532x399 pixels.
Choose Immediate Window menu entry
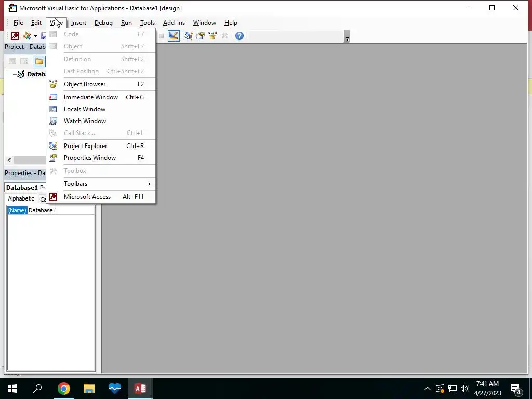[x=101, y=97]
